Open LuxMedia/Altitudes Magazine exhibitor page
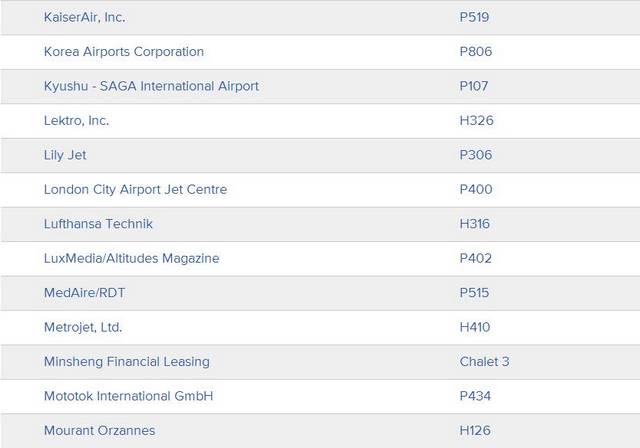 click(131, 258)
